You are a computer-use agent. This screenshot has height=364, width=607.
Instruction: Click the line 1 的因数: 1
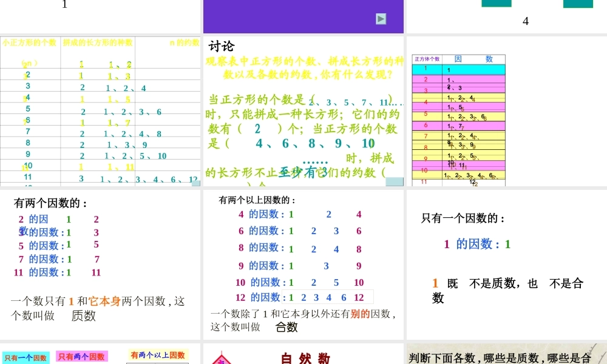(x=477, y=244)
